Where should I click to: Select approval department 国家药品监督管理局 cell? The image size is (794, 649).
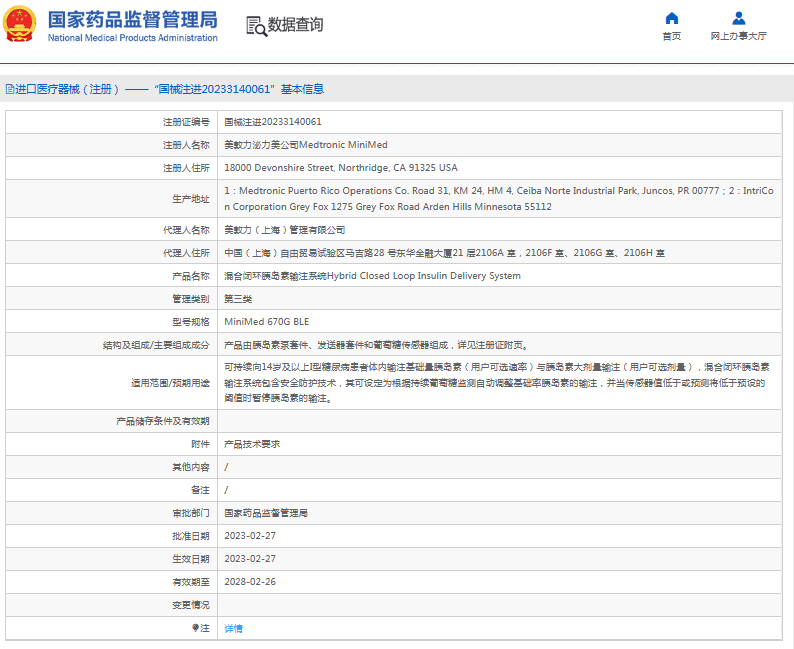pos(499,513)
